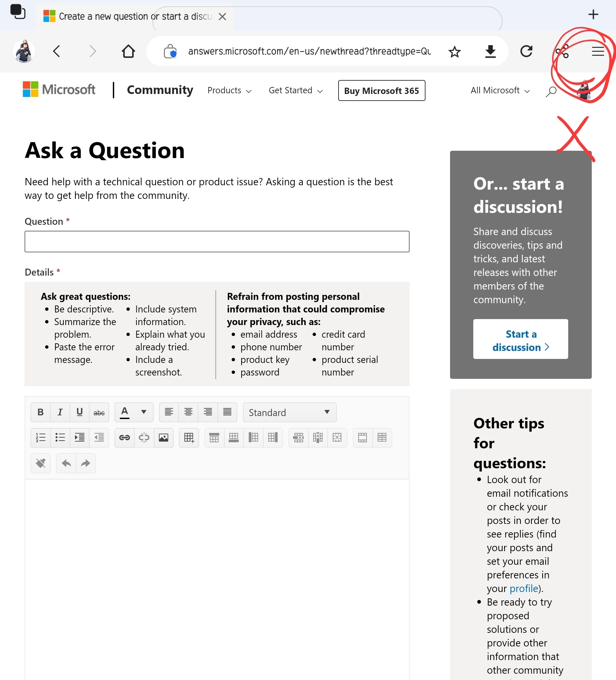Insert a new table
Viewport: 616px width, 680px height.
tap(189, 438)
